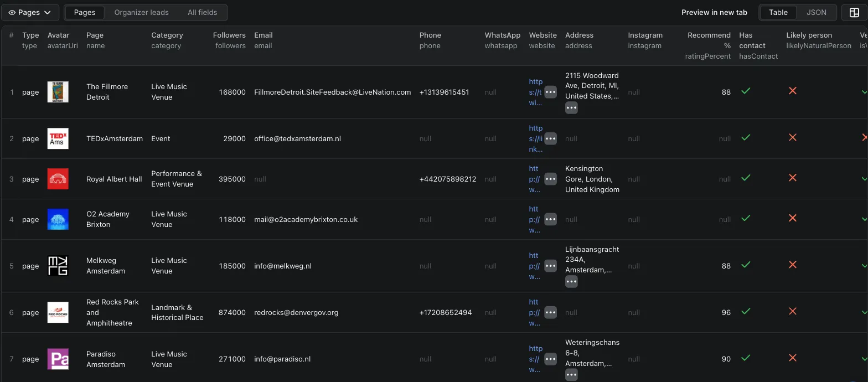Viewport: 868px width, 382px height.
Task: Click Likely person X for Red Rocks
Action: [793, 311]
